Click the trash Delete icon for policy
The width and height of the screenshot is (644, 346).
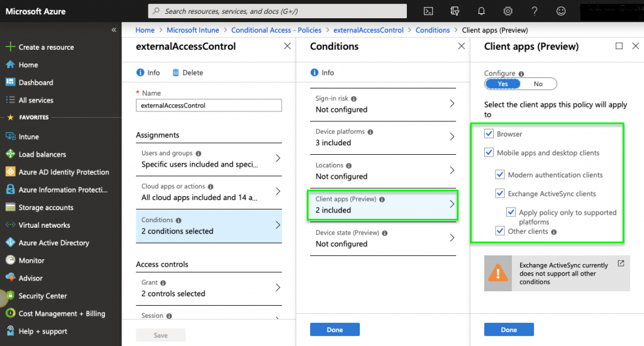coord(176,72)
